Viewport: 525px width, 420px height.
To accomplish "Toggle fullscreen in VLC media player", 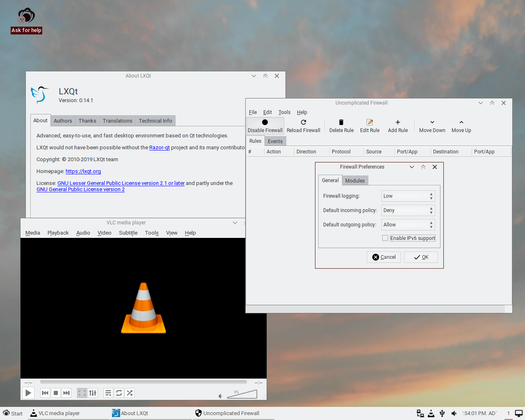I will 82,393.
